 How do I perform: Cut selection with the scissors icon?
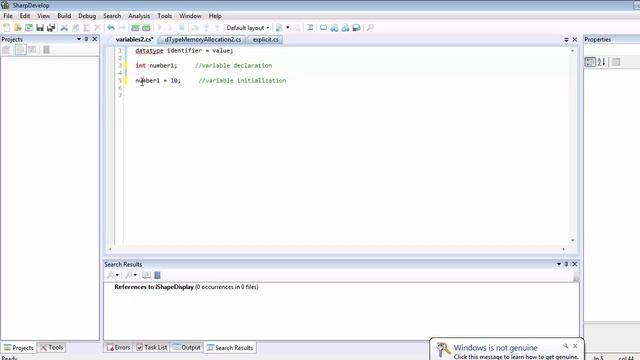pos(64,28)
